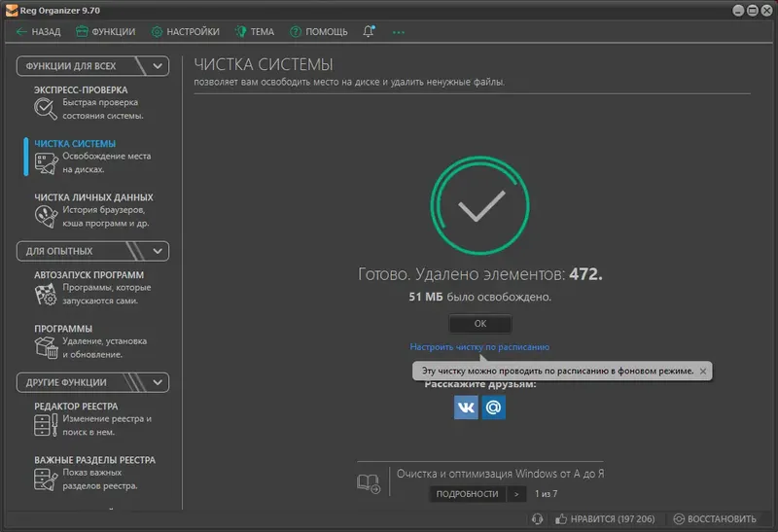778x532 pixels.
Task: Click the Подробности button
Action: (467, 494)
